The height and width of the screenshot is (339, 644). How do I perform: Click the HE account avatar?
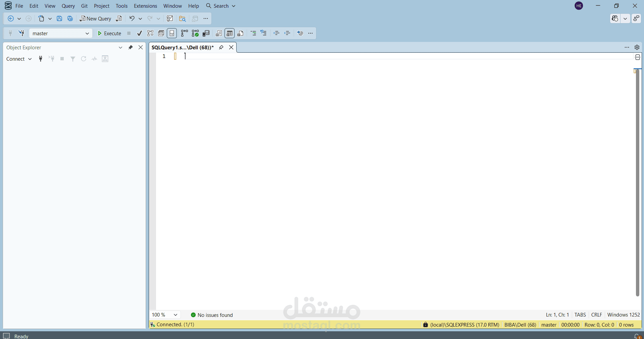pyautogui.click(x=579, y=6)
